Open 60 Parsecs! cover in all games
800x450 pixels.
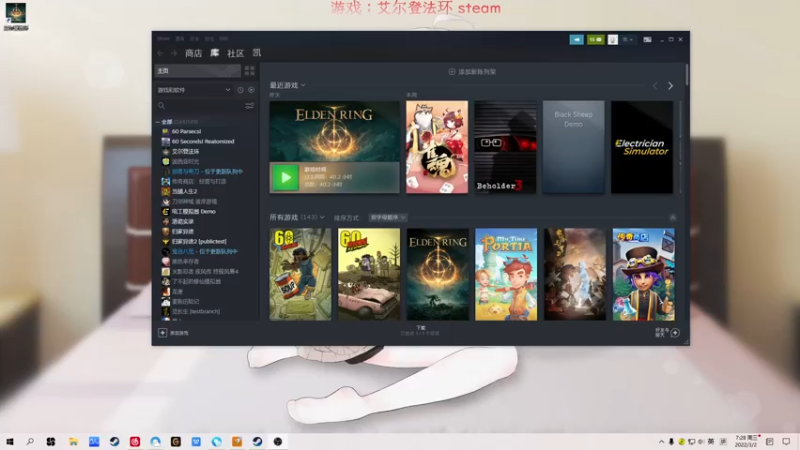point(300,274)
